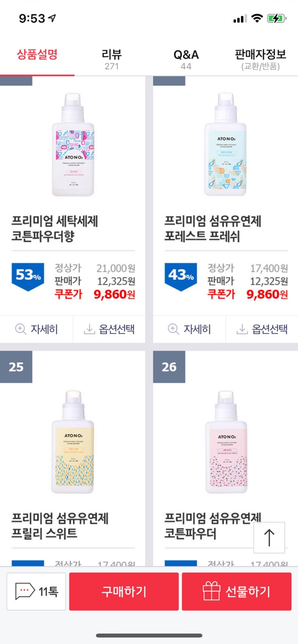This screenshot has height=644, width=298.
Task: Select the 판매자정보 (교환/반품) tab
Action: (261, 59)
